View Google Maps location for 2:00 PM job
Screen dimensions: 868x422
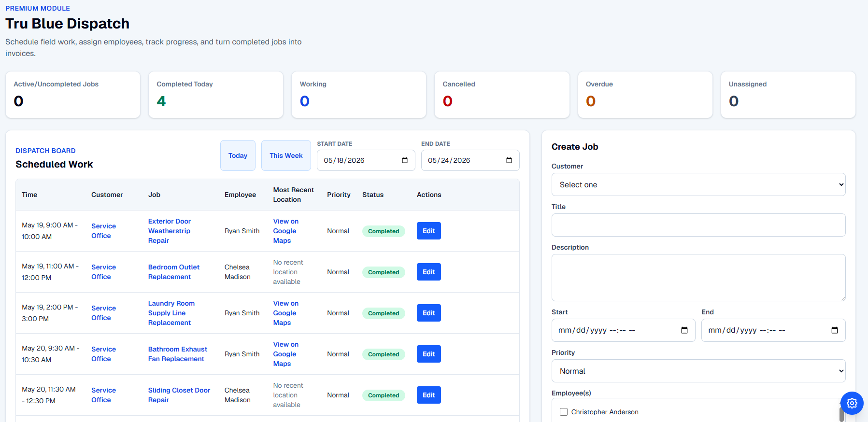tap(286, 313)
